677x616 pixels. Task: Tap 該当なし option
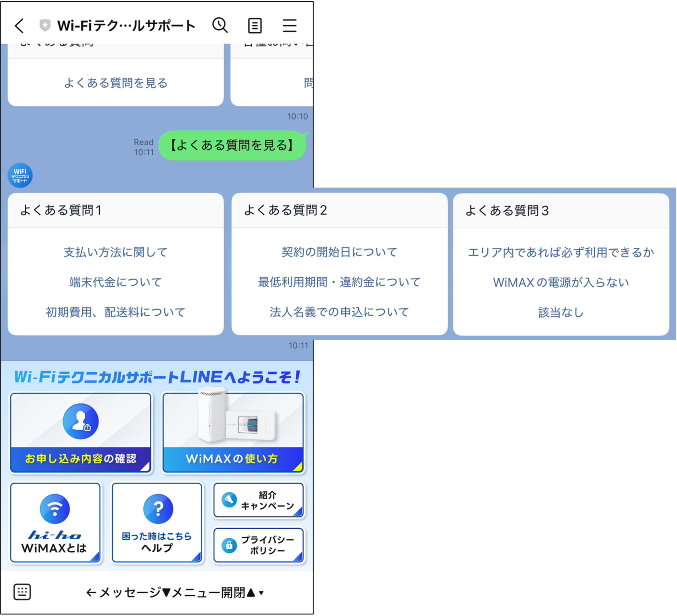[x=561, y=312]
